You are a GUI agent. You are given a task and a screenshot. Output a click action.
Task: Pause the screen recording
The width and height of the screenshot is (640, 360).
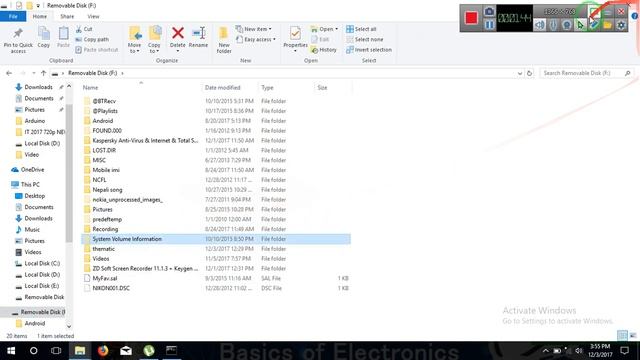tap(489, 25)
